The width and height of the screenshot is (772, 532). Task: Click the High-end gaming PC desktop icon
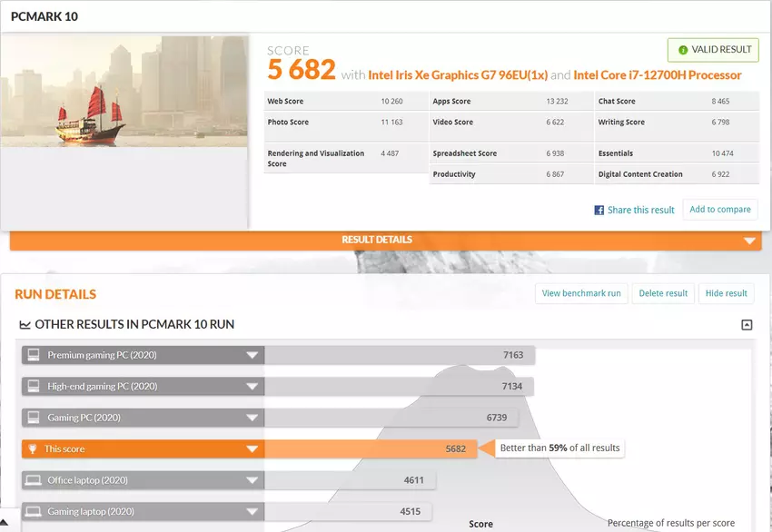coord(34,387)
